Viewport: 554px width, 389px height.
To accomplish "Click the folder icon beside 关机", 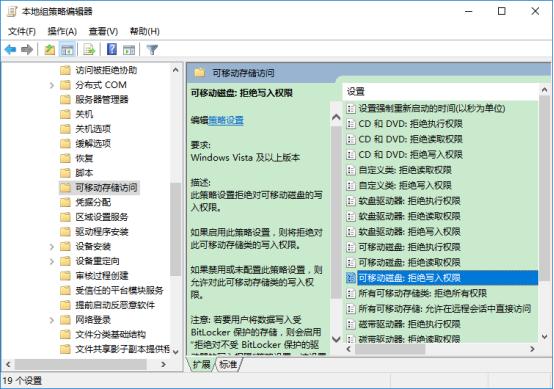I will [x=65, y=114].
